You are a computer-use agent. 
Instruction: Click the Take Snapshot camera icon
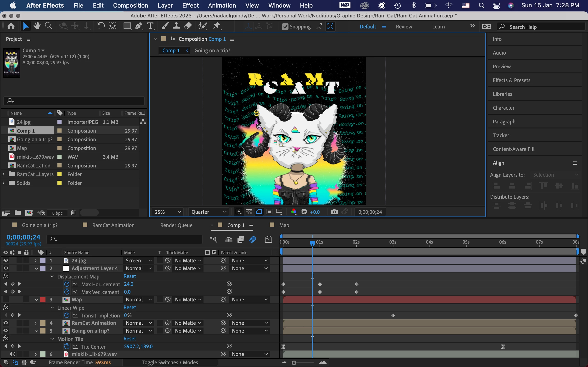334,212
